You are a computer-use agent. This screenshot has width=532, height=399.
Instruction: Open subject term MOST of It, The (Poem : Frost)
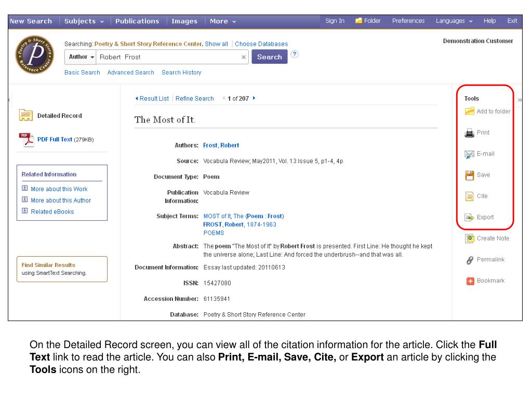pos(244,216)
